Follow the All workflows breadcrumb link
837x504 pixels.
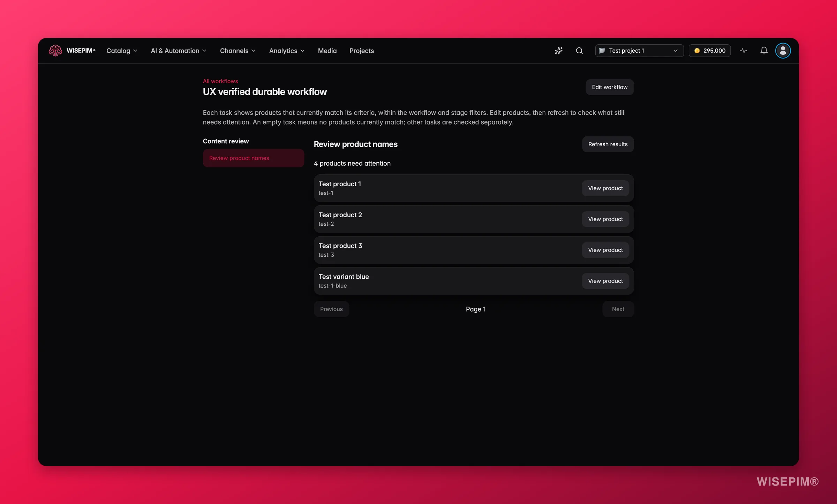point(220,81)
